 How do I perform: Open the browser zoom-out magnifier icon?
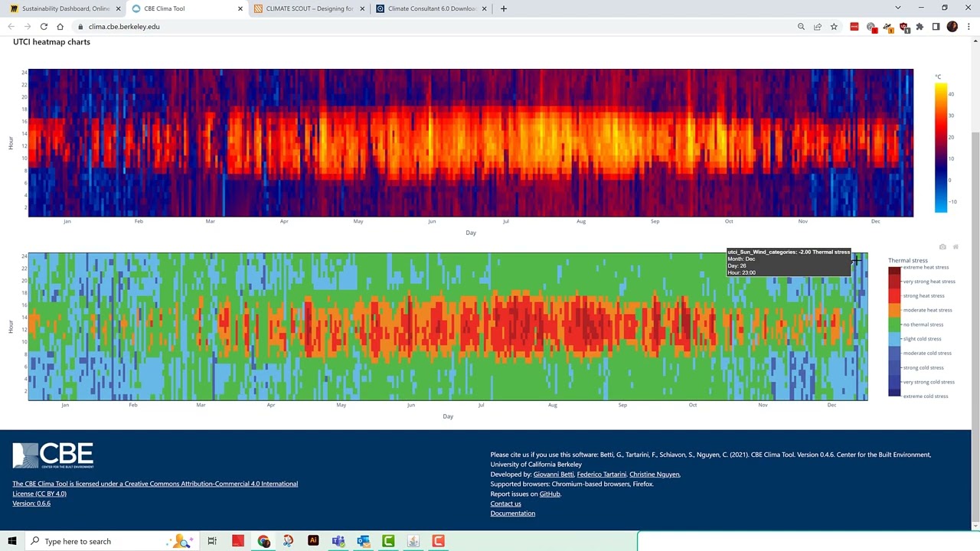click(801, 27)
